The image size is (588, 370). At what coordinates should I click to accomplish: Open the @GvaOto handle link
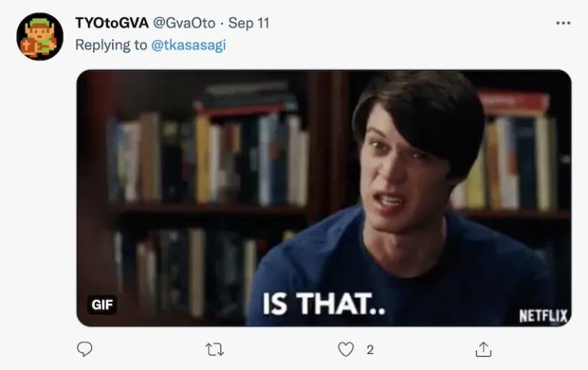[184, 23]
